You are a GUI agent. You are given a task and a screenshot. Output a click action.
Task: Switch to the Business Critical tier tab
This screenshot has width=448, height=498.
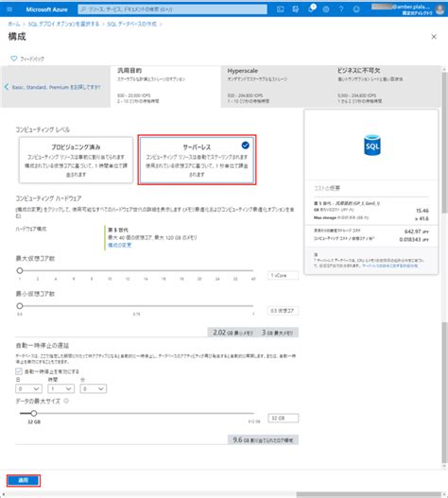coord(386,86)
